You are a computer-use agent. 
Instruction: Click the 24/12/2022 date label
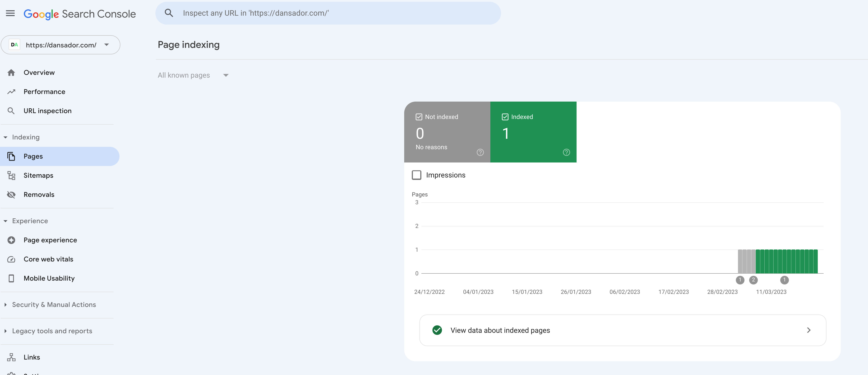[x=429, y=292]
